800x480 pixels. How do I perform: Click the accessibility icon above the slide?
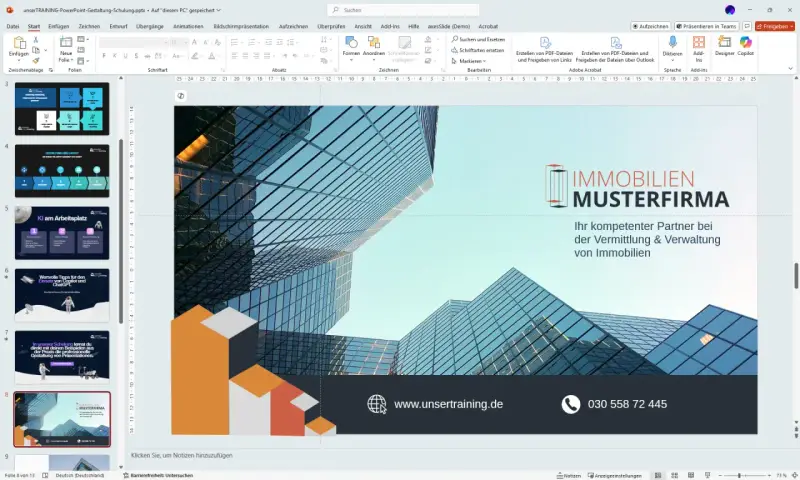pos(181,96)
